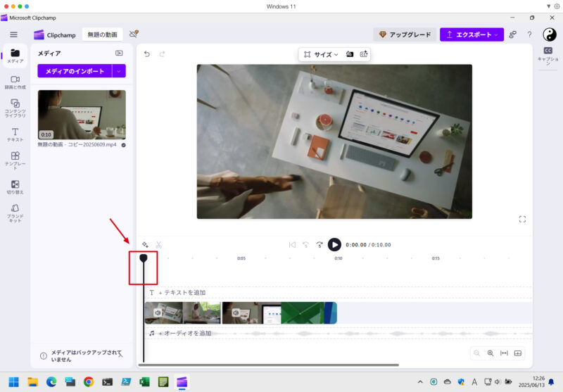
Task: Open the サイズ dropdown
Action: 321,54
